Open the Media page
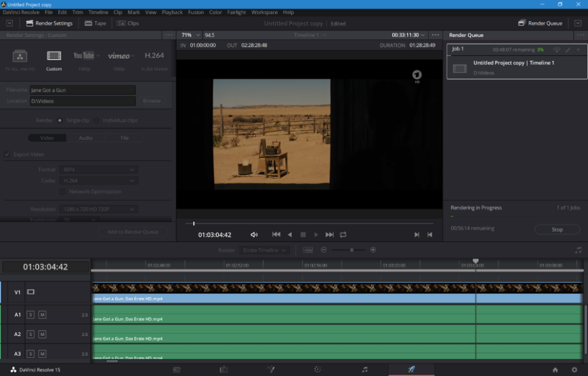Image resolution: width=588 pixels, height=376 pixels. tap(177, 369)
